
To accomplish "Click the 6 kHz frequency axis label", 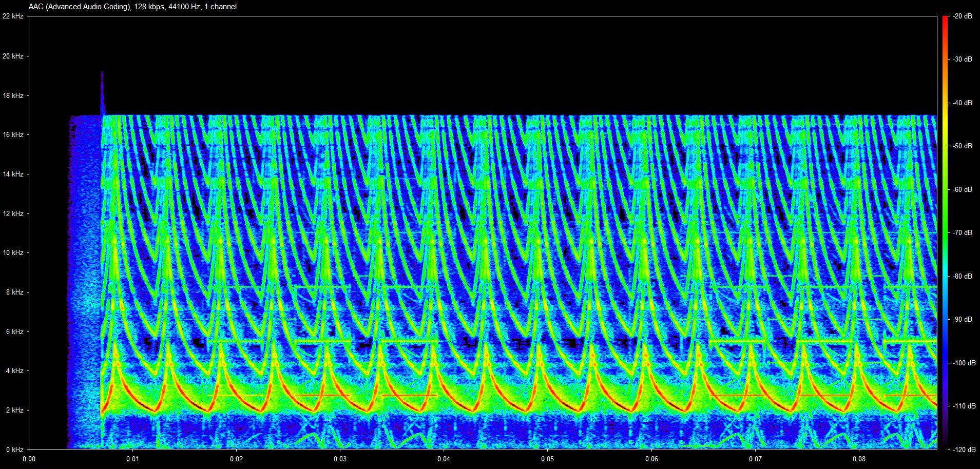I will click(x=15, y=331).
